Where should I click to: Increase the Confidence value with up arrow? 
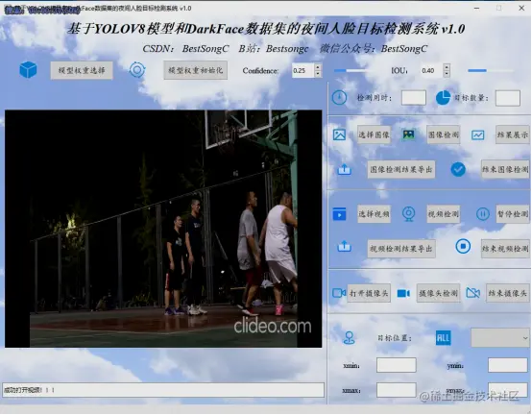(x=318, y=67)
